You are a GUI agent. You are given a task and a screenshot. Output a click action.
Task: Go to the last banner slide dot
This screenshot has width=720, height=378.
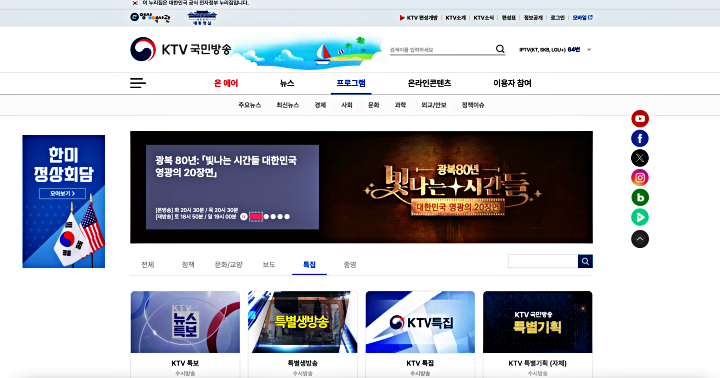click(x=287, y=217)
